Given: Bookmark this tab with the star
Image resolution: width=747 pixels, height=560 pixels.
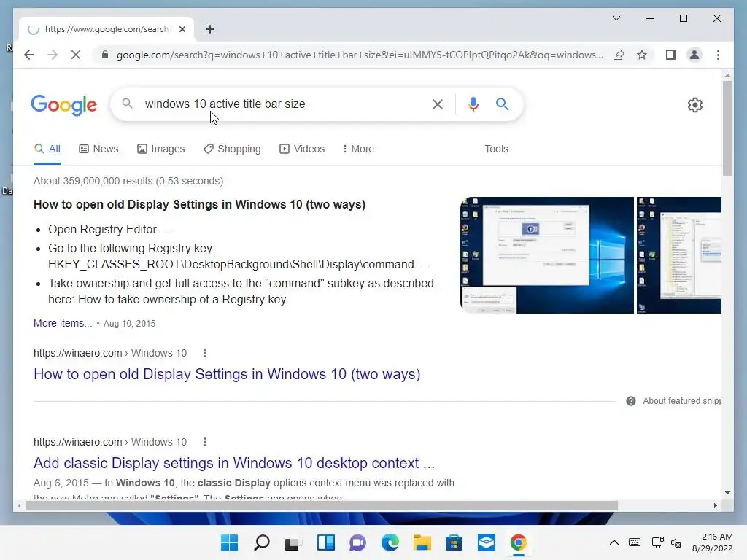Looking at the screenshot, I should [642, 55].
